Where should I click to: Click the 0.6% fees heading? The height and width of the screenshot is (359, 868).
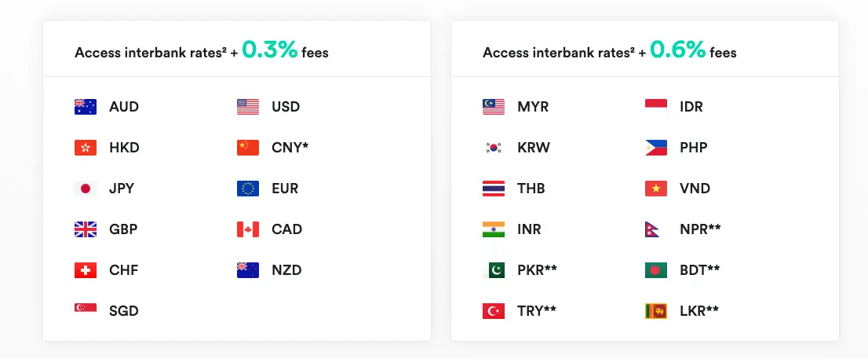(x=610, y=50)
